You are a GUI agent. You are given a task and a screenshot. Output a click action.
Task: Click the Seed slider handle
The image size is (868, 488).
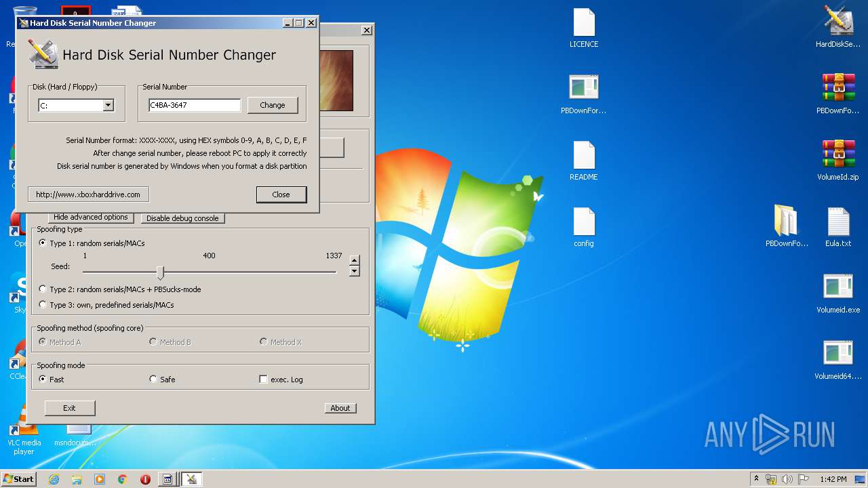[161, 272]
